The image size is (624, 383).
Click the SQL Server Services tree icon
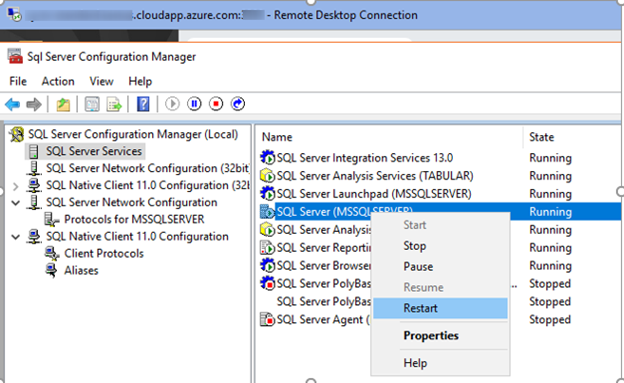click(34, 151)
